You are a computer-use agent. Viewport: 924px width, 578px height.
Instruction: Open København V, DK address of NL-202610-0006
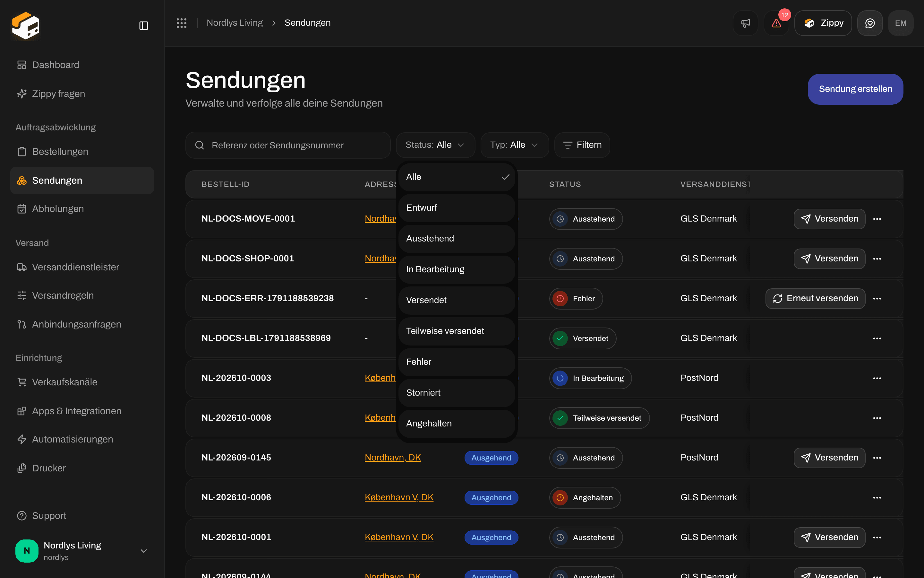[399, 497]
